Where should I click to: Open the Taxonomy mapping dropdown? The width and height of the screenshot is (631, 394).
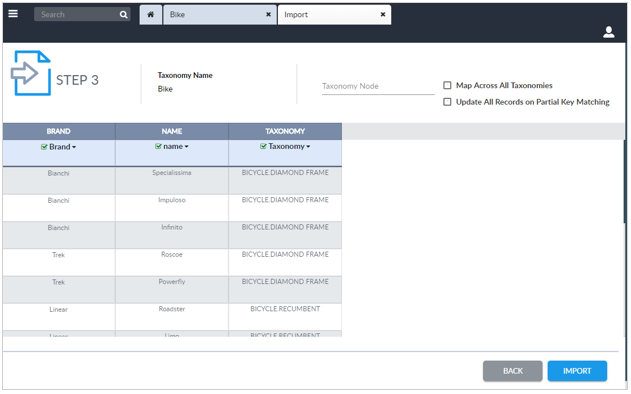tap(289, 146)
